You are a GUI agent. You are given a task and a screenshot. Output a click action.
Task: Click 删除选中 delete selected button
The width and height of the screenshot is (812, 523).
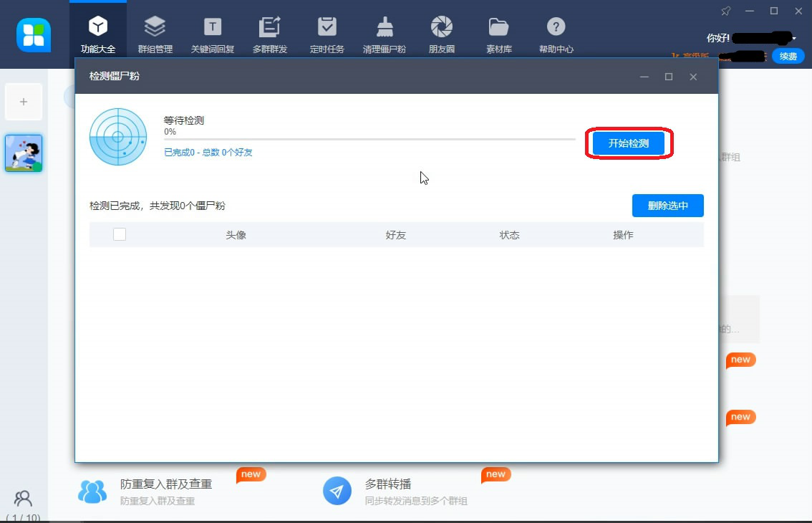click(x=667, y=206)
